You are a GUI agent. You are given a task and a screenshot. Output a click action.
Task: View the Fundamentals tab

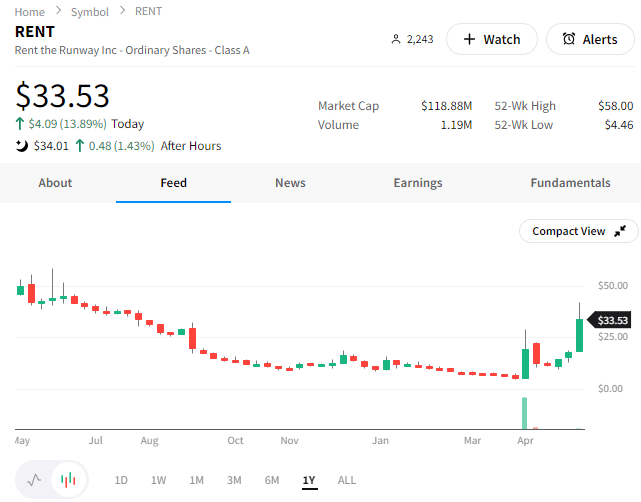point(570,183)
